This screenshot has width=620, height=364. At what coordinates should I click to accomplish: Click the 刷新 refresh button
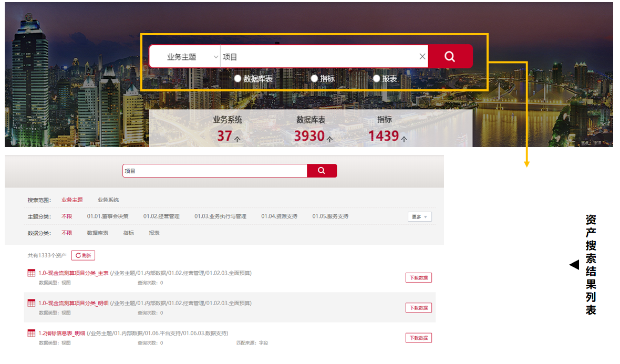pos(83,255)
